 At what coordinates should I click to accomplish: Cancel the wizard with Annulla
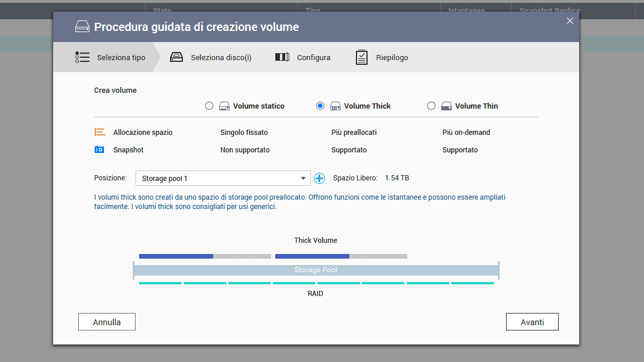coord(107,322)
